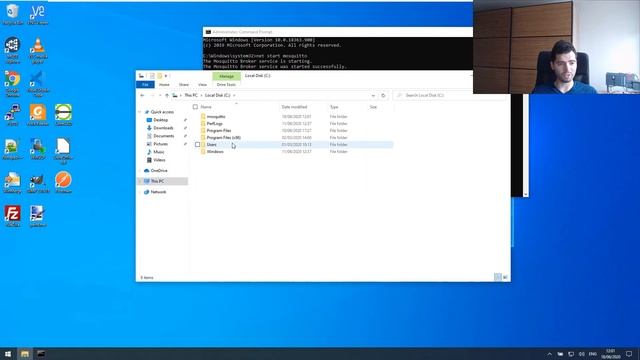Sort by Date modified column header
This screenshot has width=640, height=360.
(294, 107)
